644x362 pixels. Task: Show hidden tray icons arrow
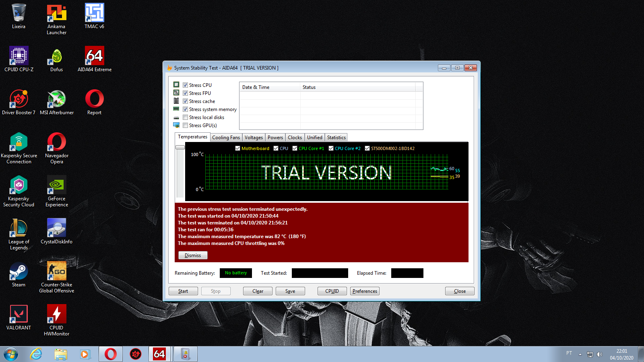coord(580,354)
